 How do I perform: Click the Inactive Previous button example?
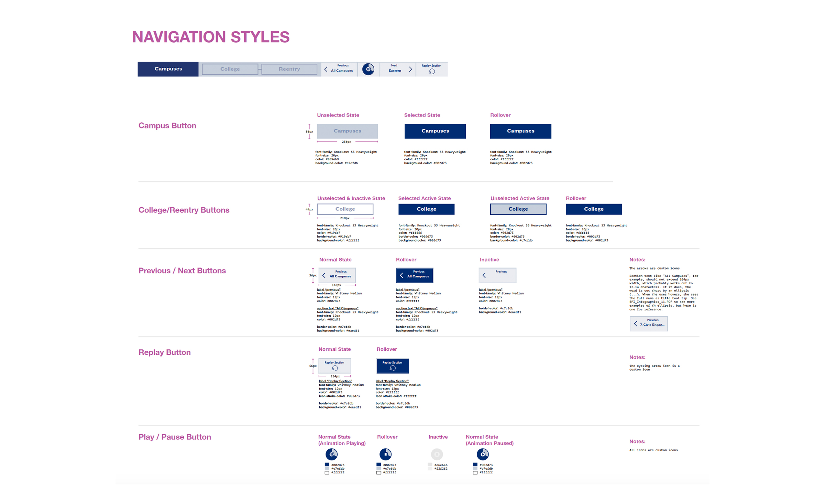click(497, 275)
